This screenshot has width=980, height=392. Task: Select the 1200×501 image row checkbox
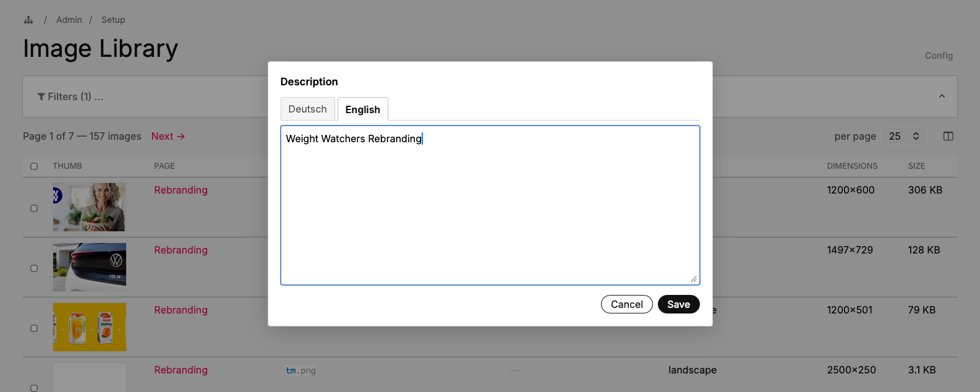(x=34, y=328)
